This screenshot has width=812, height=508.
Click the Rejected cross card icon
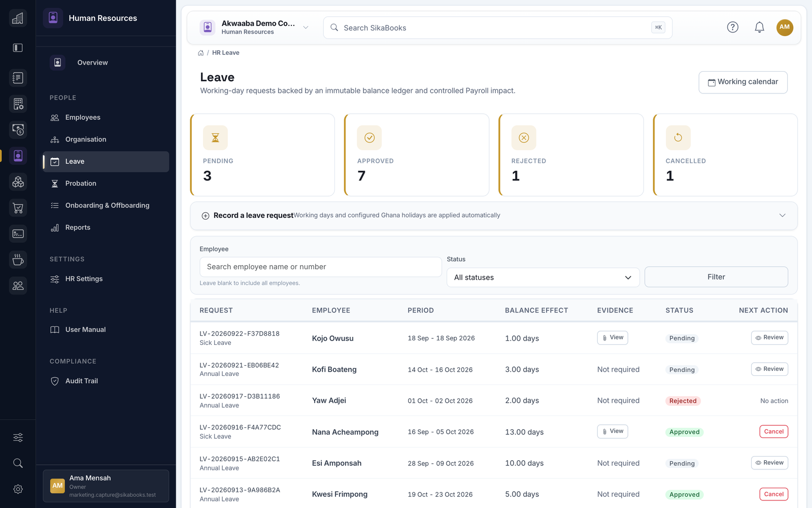coord(524,138)
